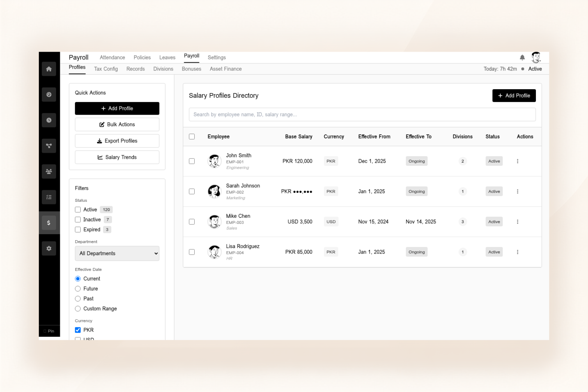
Task: Click Sarah Johnson's masked base salary
Action: pyautogui.click(x=297, y=192)
